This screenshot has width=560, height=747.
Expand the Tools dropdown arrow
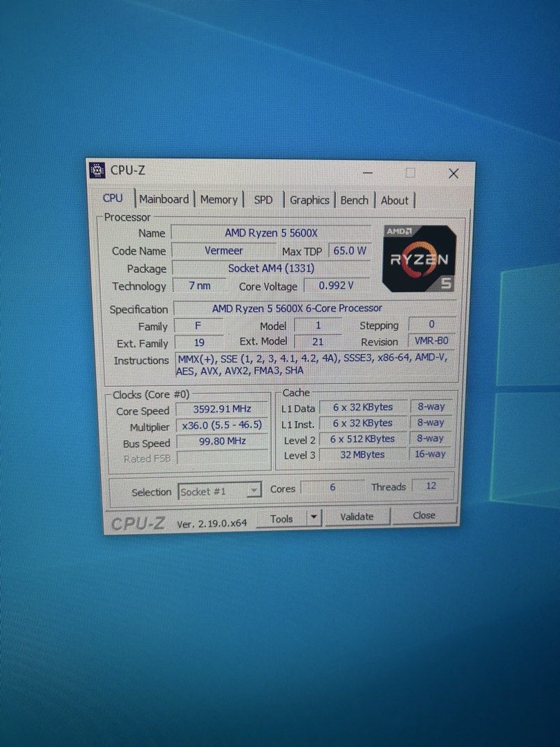314,517
